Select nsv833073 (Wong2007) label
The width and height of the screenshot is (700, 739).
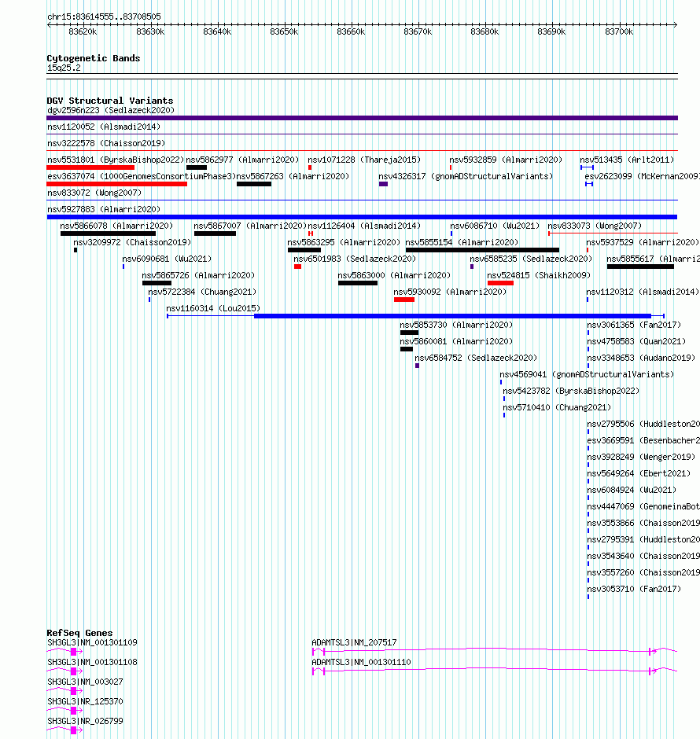(595, 226)
